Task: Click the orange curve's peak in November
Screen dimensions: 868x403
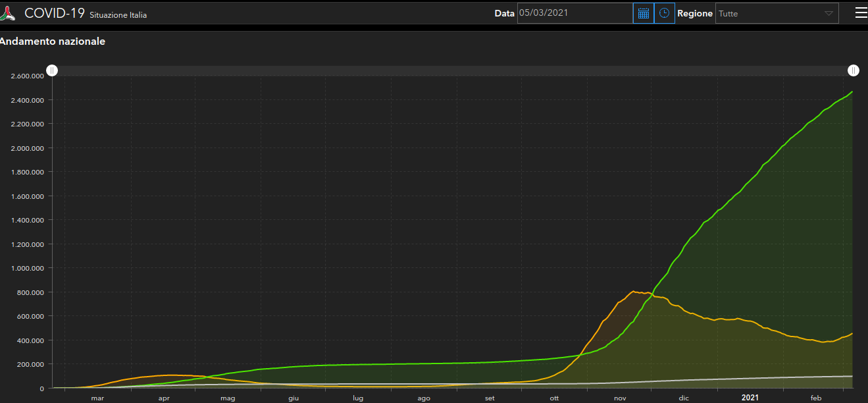Action: (x=633, y=291)
